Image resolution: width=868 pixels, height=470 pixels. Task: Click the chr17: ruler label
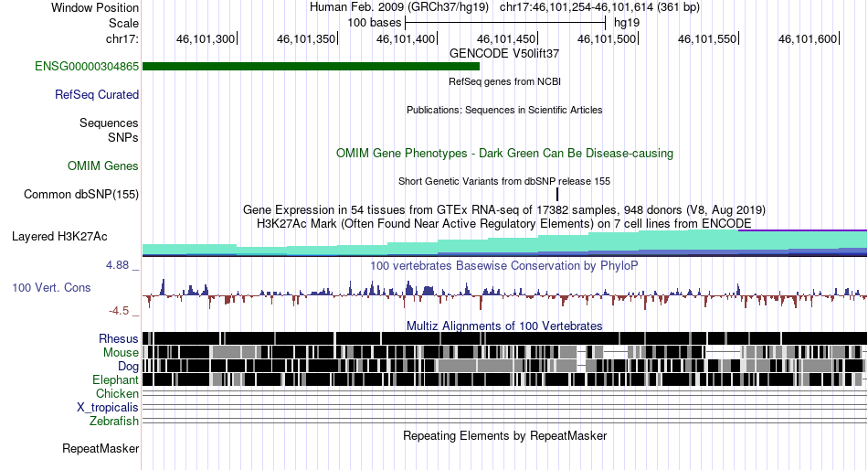point(122,38)
